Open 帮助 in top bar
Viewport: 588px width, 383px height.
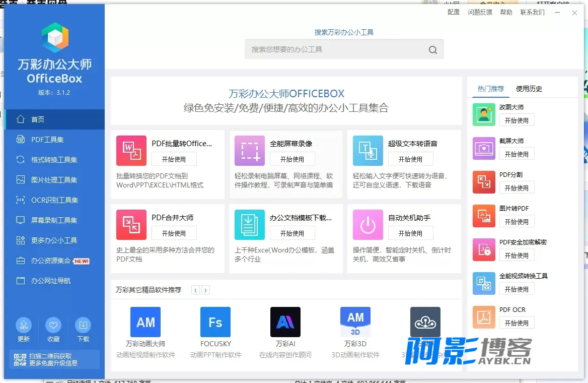coord(506,13)
